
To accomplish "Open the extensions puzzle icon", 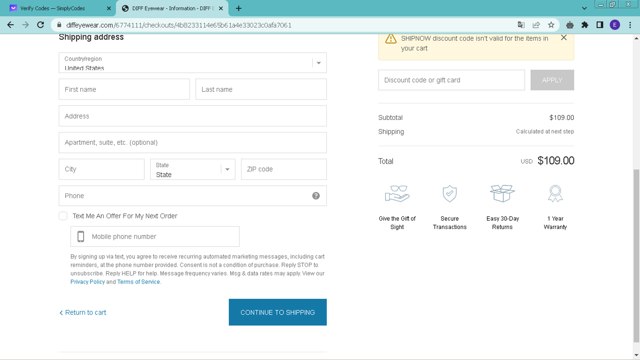I will 584,25.
